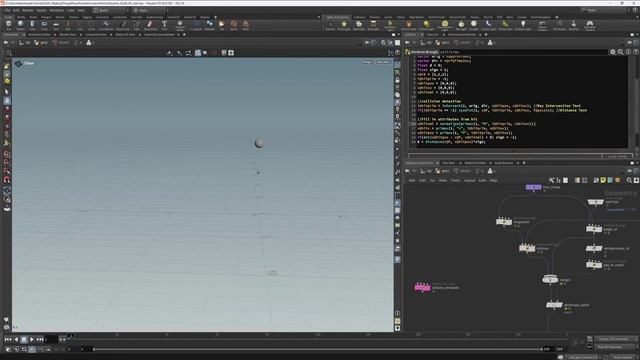Add an Ambient Light from the shelf

pyautogui.click(x=523, y=25)
